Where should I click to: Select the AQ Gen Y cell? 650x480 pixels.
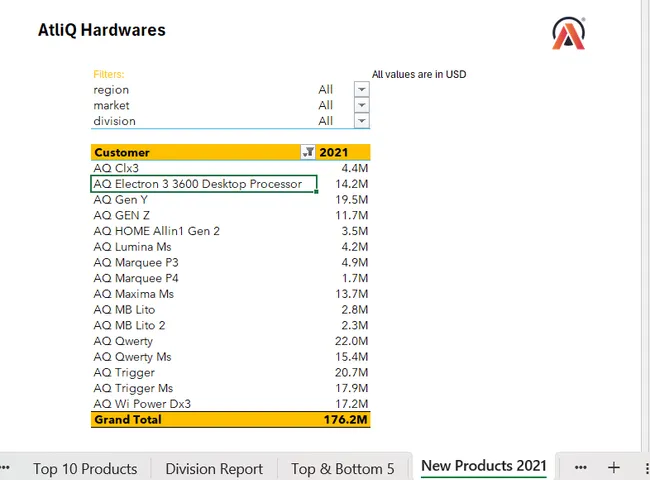click(x=204, y=200)
